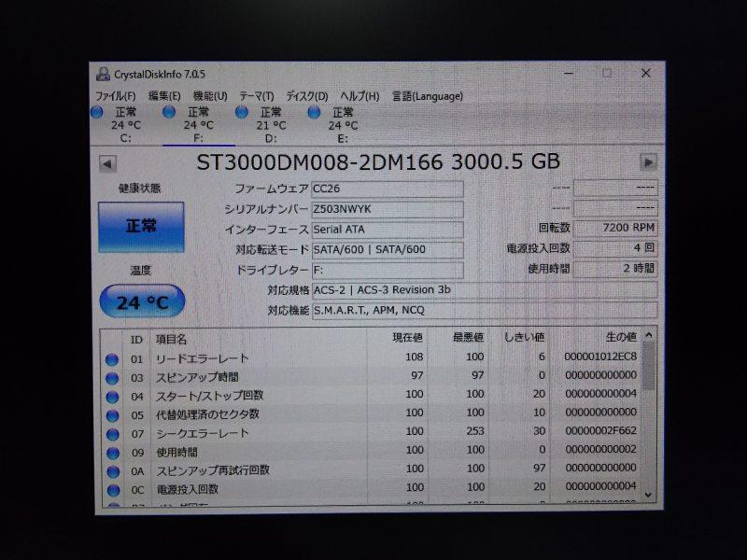Viewport: 747px width, 560px height.
Task: Select the スピンアップ再試行回数 attribute row
Action: [372, 469]
